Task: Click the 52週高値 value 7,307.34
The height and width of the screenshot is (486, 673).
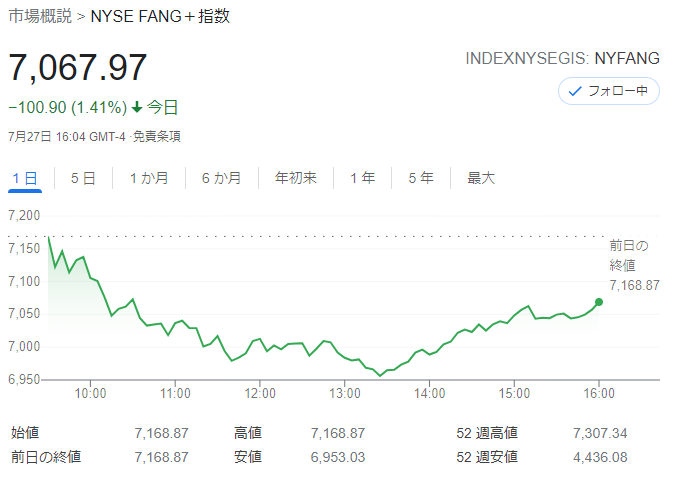Action: (600, 433)
